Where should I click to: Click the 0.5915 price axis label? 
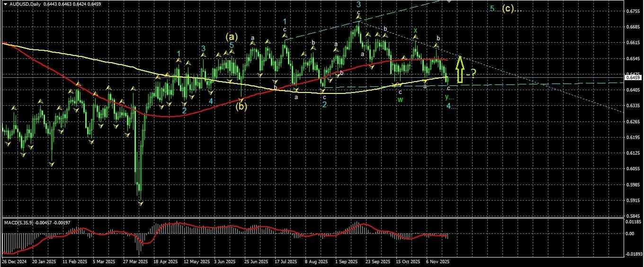[x=633, y=200]
